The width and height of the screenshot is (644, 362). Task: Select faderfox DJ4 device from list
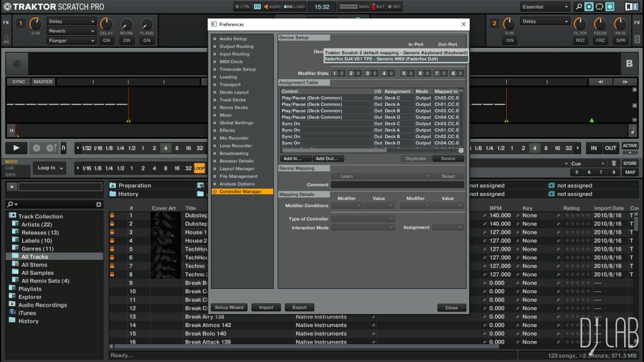[381, 59]
